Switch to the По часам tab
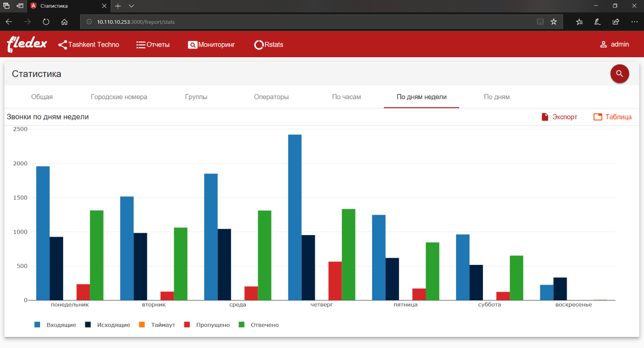Screen dimensions: 644x348 [x=346, y=97]
